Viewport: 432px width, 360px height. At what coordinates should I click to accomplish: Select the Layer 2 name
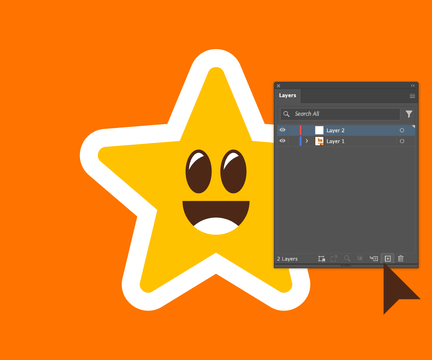click(x=335, y=130)
